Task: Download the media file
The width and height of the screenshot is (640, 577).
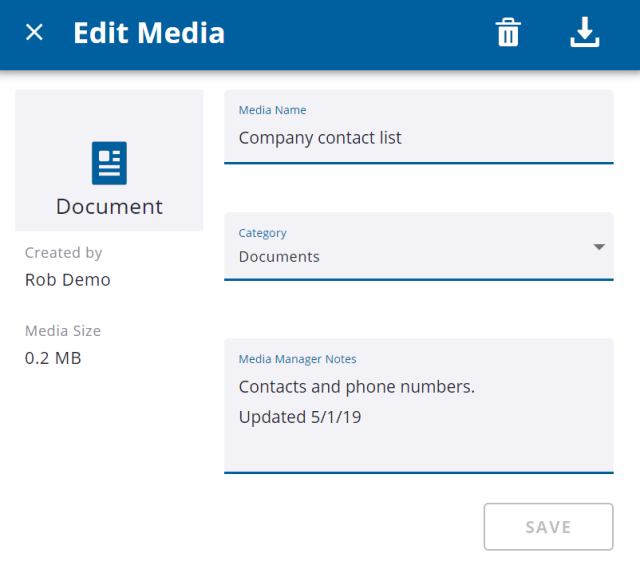Action: [x=584, y=32]
